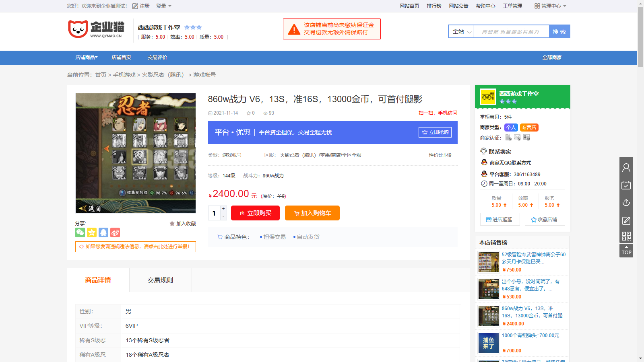Click the TOP back-to-top button
644x362 pixels.
click(626, 251)
